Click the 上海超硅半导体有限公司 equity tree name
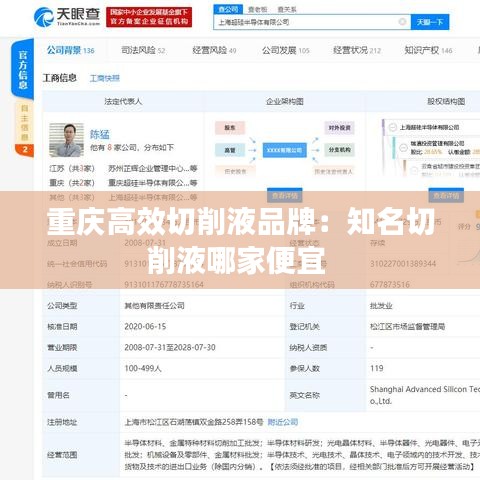The image size is (480, 480). (429, 127)
